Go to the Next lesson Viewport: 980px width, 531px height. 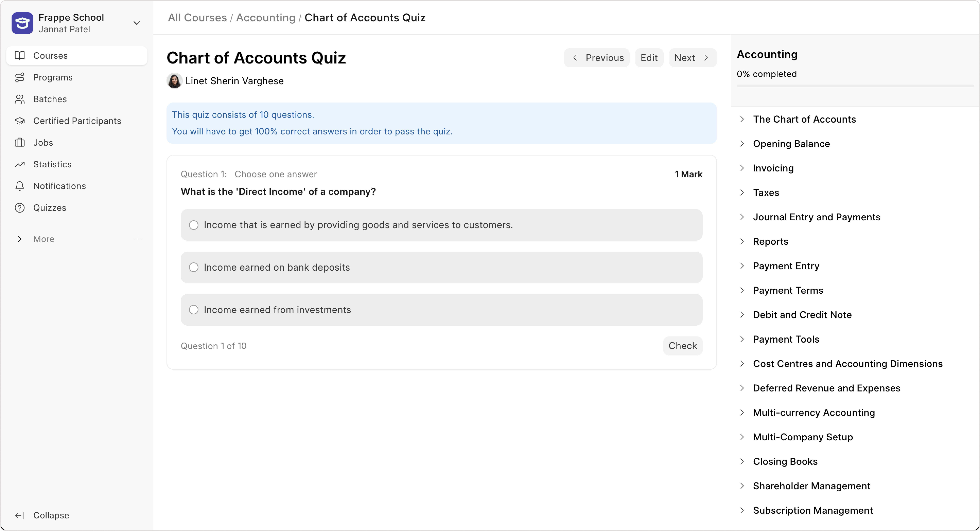click(x=692, y=57)
